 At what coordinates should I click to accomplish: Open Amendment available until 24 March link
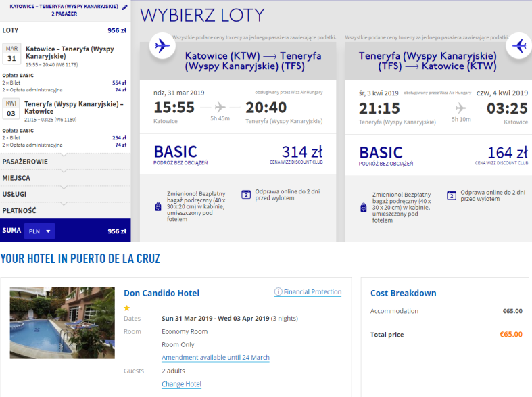pos(216,357)
